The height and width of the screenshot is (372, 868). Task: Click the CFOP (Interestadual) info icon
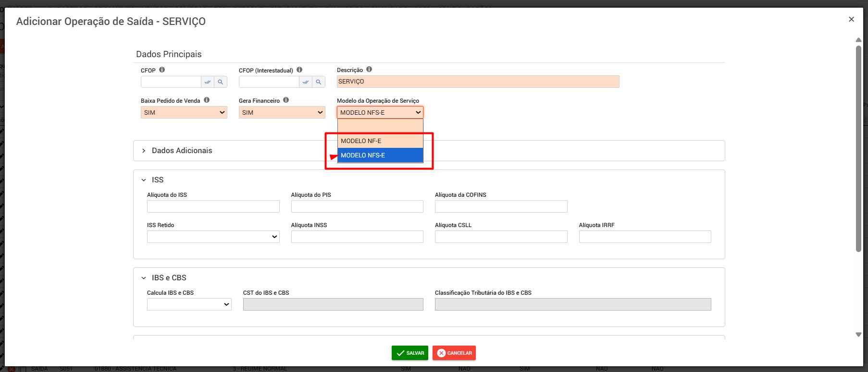299,70
